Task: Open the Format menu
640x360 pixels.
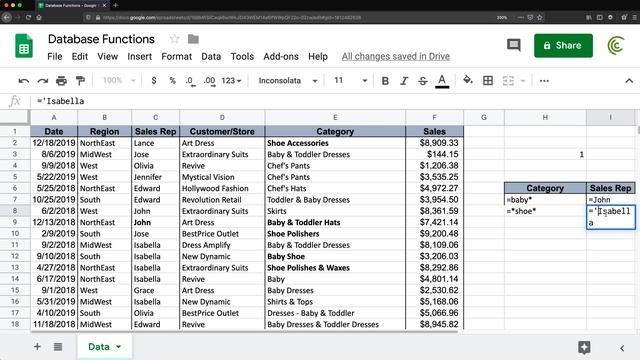Action: [x=176, y=56]
